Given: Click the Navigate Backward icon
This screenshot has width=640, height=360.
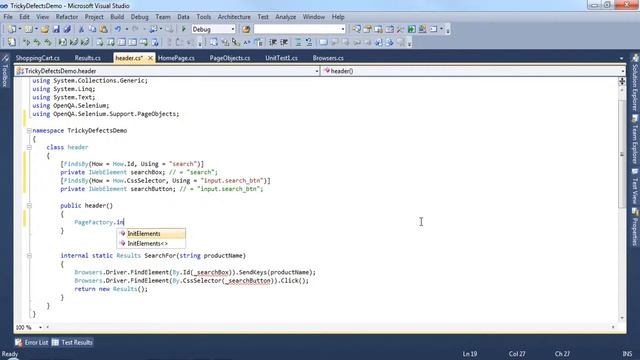Looking at the screenshot, I should (153, 29).
